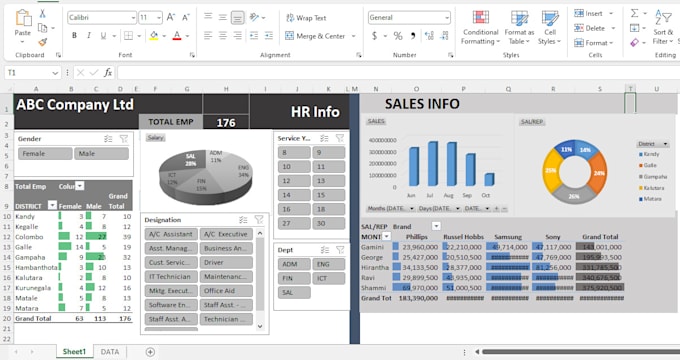680x360 pixels.
Task: Select 27 in Service Years slicer
Action: click(294, 223)
